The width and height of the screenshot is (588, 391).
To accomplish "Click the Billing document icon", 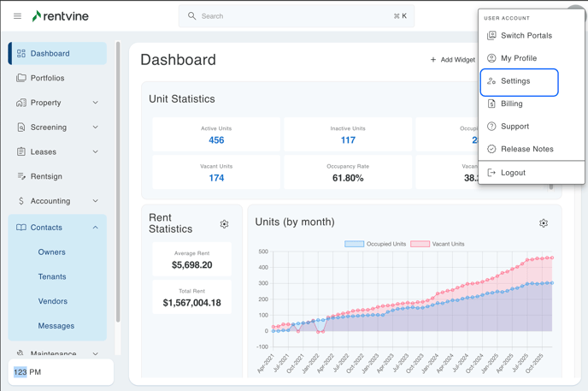I will coord(491,104).
